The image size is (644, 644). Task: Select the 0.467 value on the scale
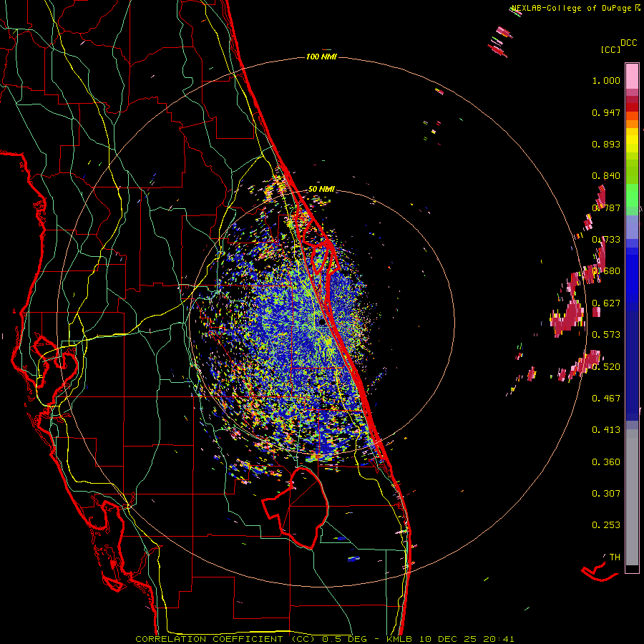(606, 398)
